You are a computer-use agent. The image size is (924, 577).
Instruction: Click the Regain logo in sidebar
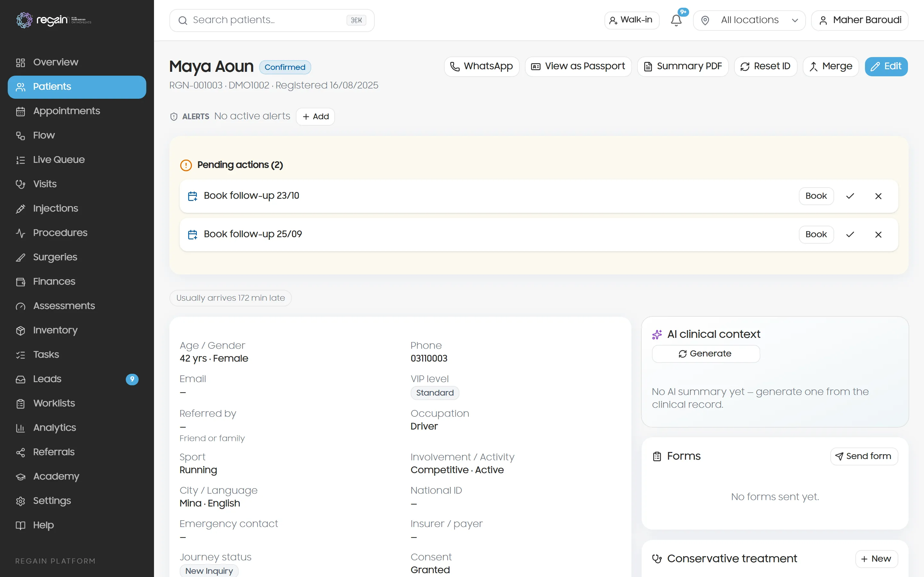pos(54,20)
